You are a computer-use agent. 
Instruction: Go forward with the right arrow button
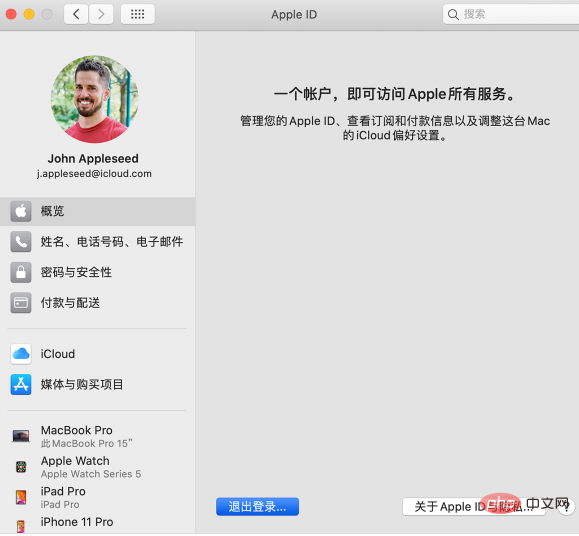(101, 14)
